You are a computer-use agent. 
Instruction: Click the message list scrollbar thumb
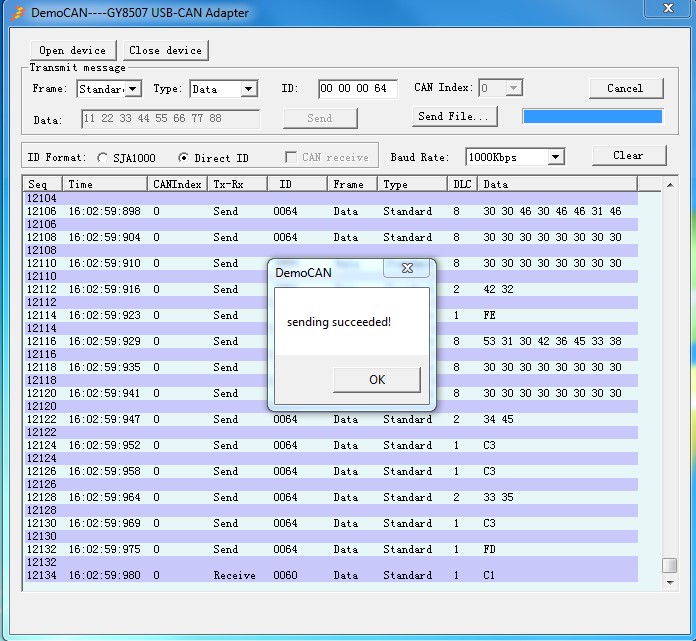pyautogui.click(x=669, y=566)
